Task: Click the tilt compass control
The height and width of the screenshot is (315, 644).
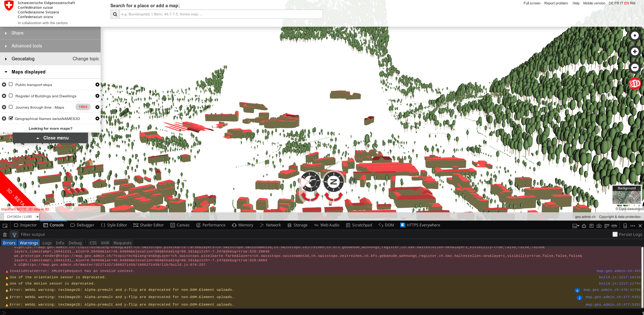Action: [x=310, y=182]
